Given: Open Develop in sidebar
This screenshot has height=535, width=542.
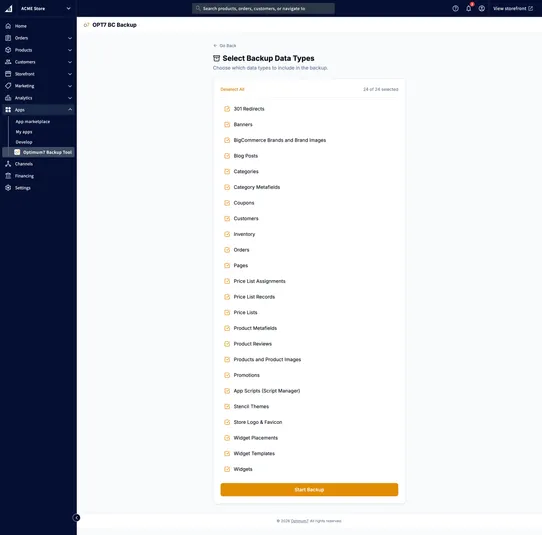Looking at the screenshot, I should coord(24,142).
